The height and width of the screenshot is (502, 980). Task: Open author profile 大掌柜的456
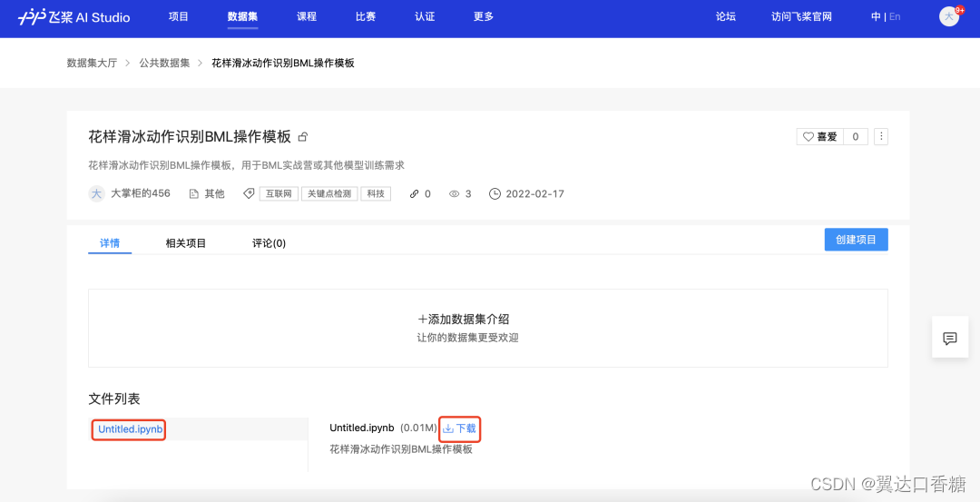pyautogui.click(x=141, y=193)
